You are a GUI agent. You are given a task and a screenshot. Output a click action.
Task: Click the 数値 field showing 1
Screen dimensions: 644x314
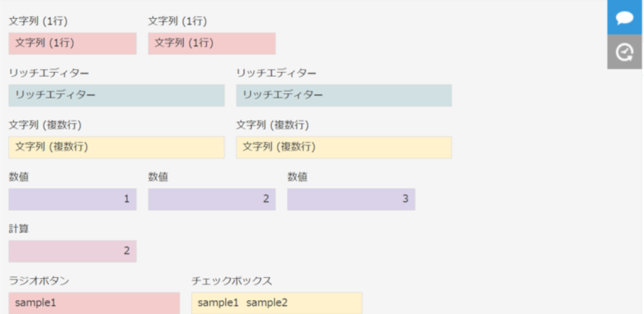73,199
